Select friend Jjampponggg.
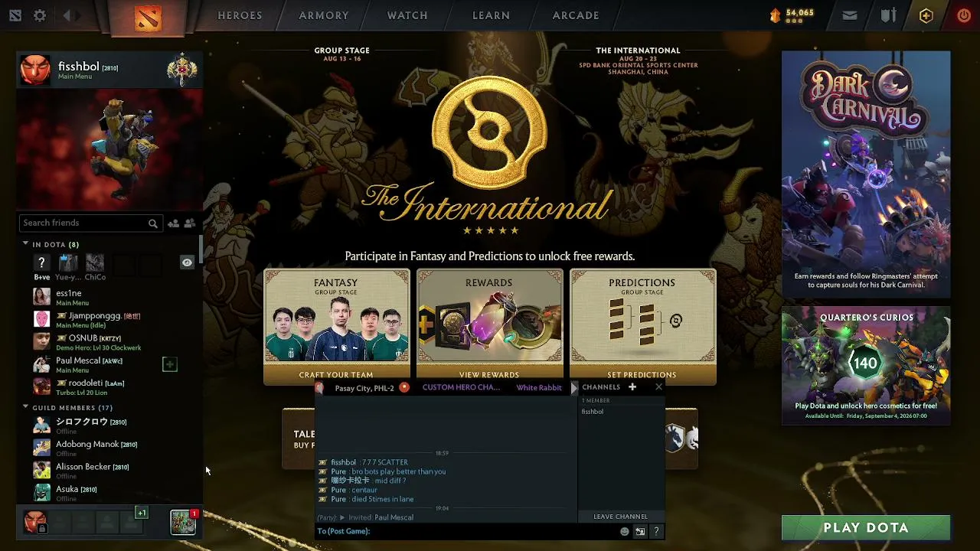980x551 pixels. (107, 320)
